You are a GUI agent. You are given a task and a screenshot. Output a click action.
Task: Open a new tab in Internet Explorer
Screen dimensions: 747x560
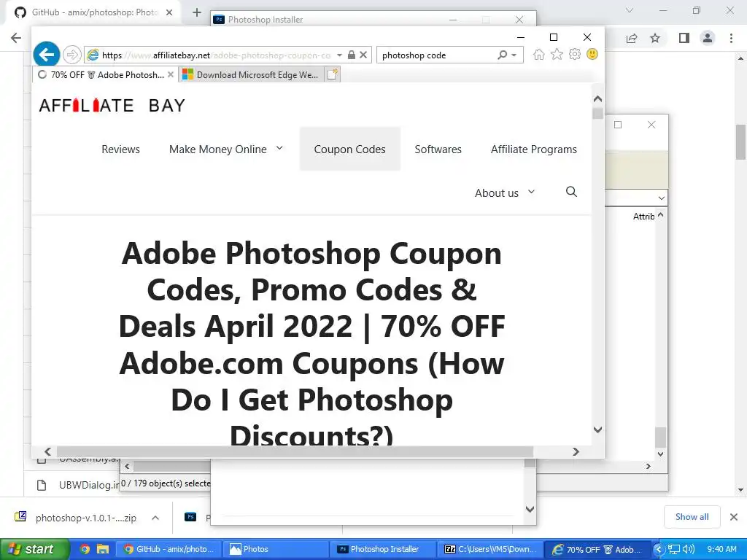[x=332, y=74]
